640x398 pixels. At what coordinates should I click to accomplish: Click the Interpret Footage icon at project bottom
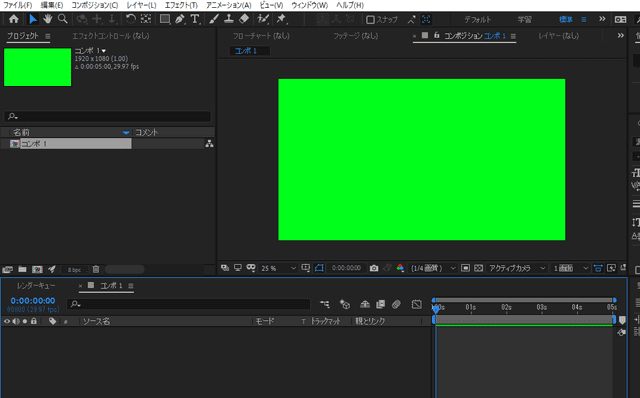(x=7, y=269)
